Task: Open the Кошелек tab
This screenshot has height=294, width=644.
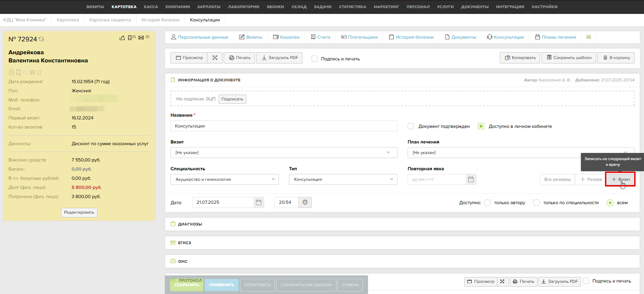Action: (286, 37)
